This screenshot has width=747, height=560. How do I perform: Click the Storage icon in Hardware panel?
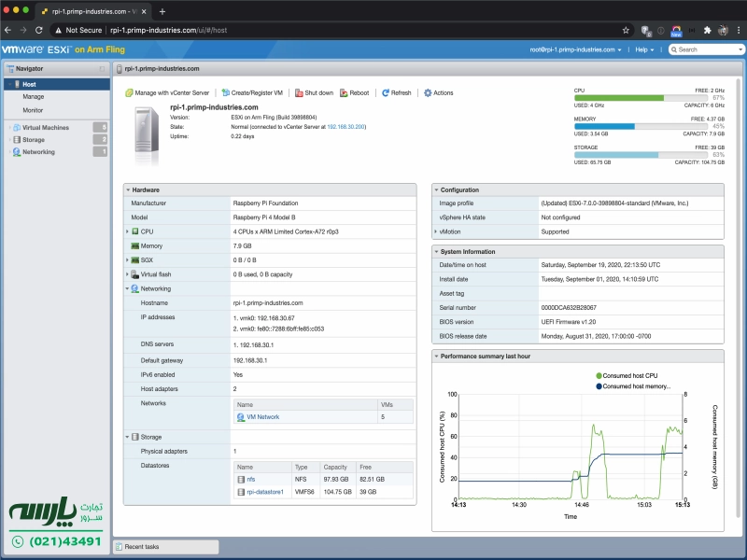pyautogui.click(x=135, y=437)
